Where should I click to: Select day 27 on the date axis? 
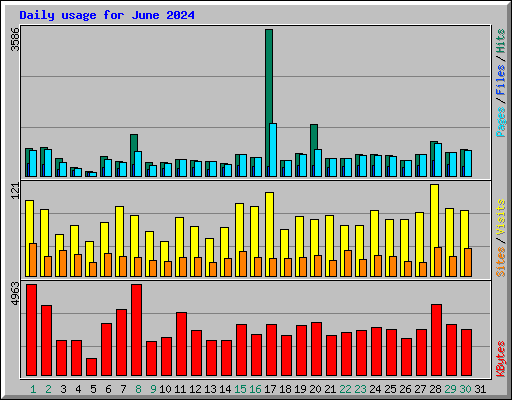click(420, 389)
